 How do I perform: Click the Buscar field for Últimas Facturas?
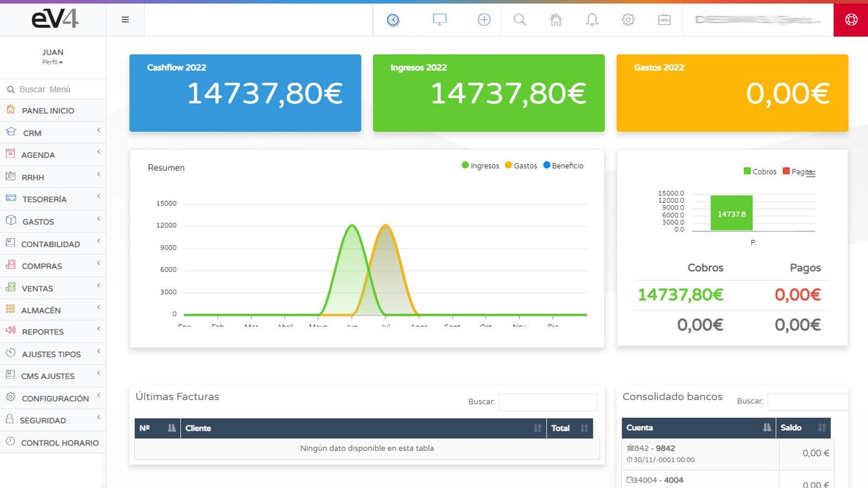pos(547,402)
